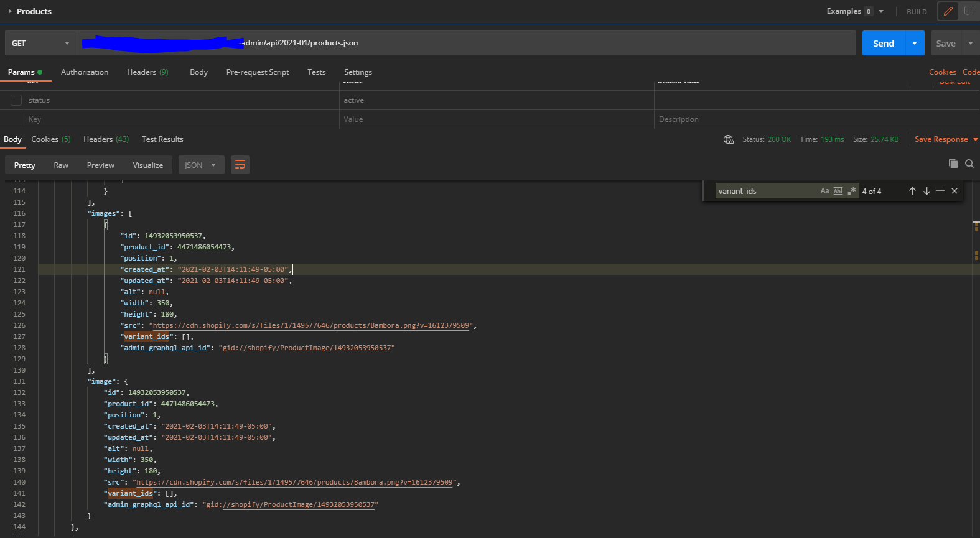Enable the status parameter checkbox
The image size is (980, 538).
point(16,100)
